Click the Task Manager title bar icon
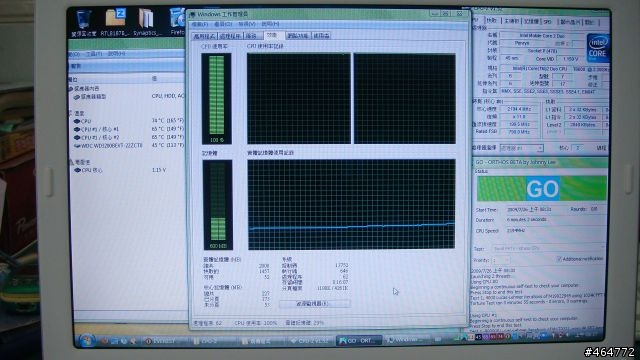This screenshot has width=640, height=360. [193, 15]
